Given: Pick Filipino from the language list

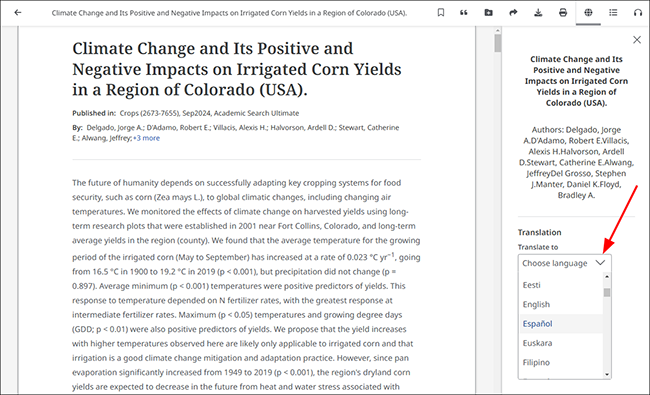Looking at the screenshot, I should click(560, 362).
